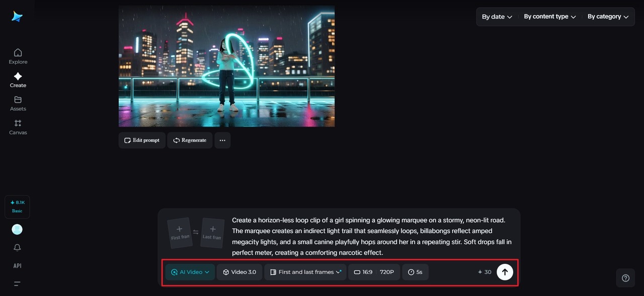Open the By date filter dropdown
Image resolution: width=644 pixels, height=296 pixels.
click(x=497, y=17)
